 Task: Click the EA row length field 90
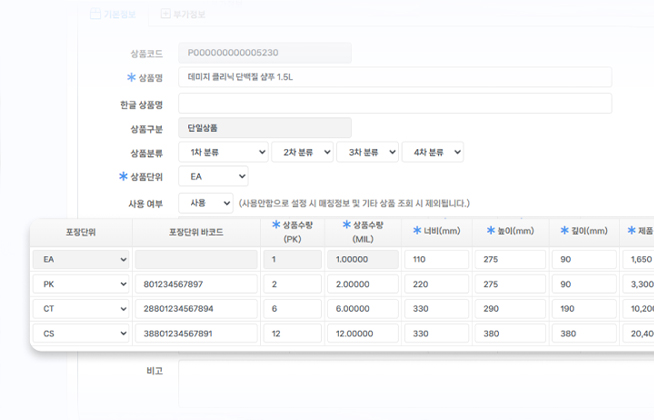pos(584,259)
